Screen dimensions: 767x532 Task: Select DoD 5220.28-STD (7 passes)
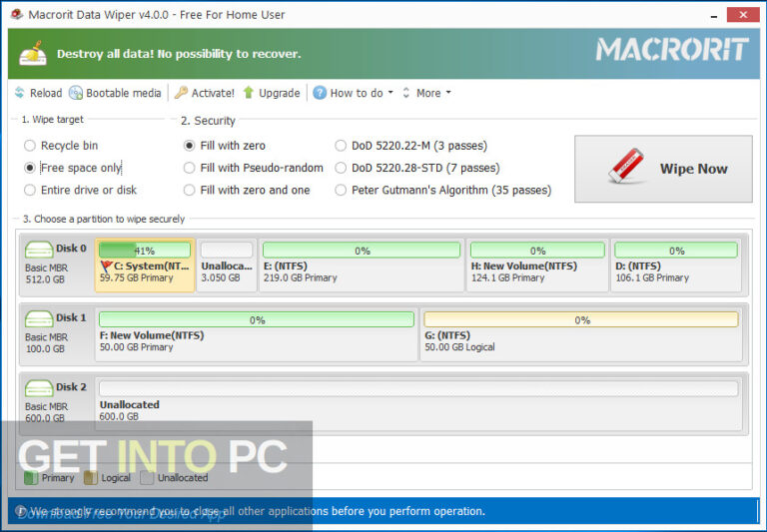[x=417, y=168]
